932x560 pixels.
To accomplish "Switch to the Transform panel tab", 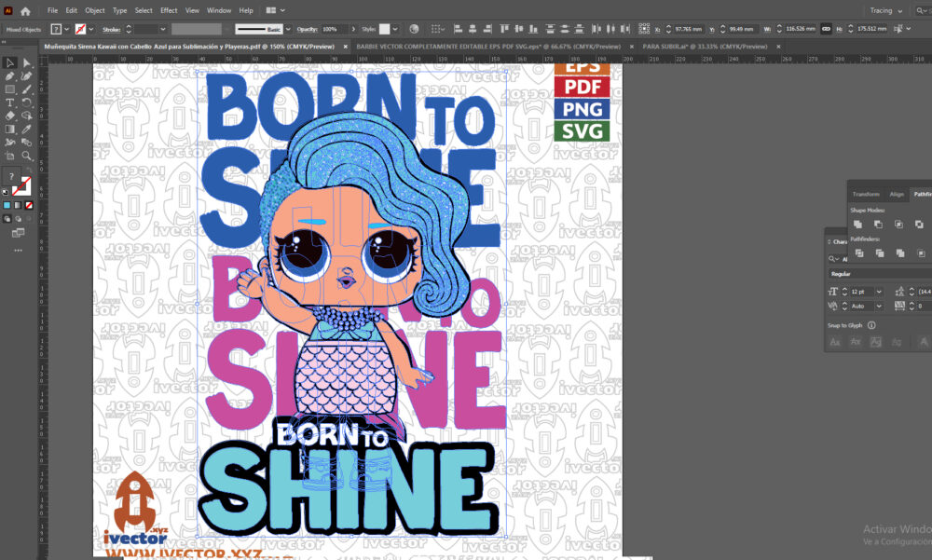I will click(x=866, y=195).
